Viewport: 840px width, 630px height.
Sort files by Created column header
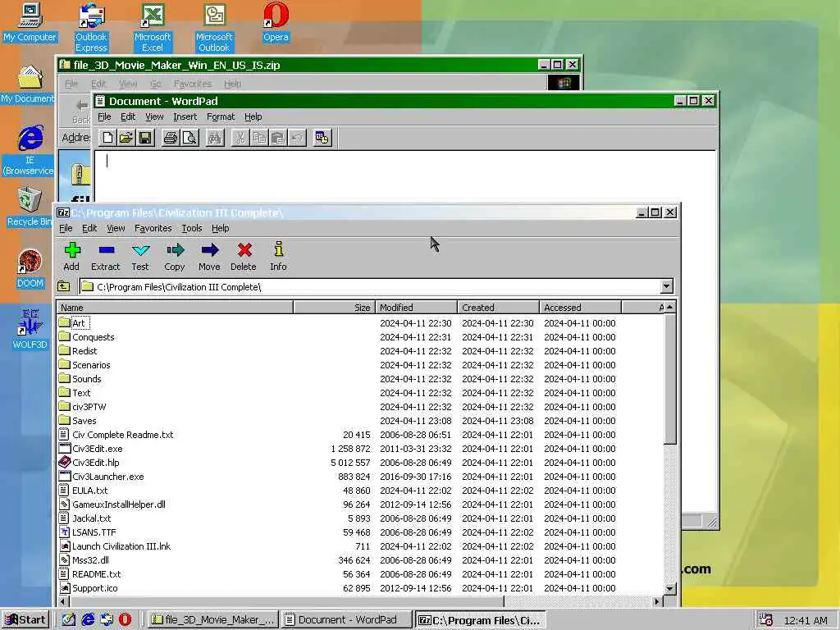(x=498, y=308)
